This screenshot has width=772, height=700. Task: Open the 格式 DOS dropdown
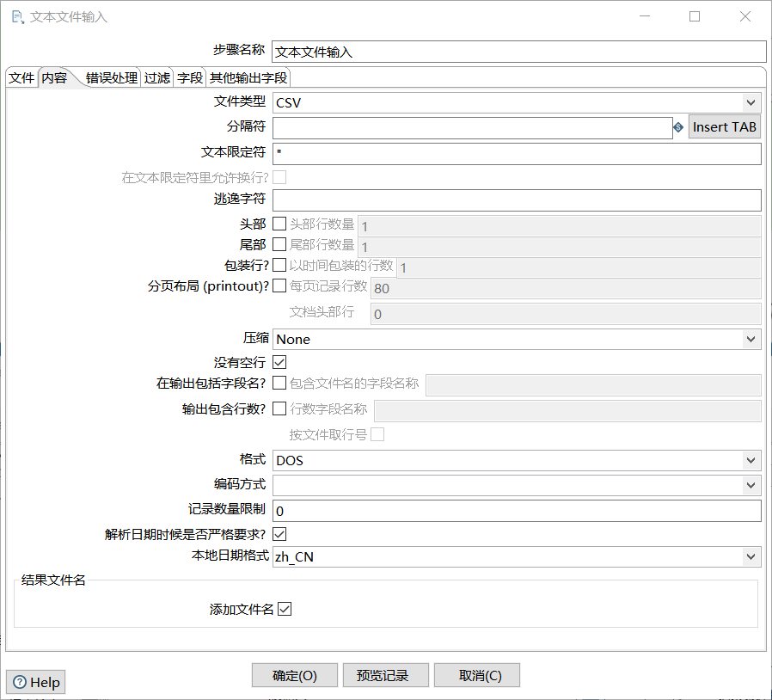pos(751,460)
